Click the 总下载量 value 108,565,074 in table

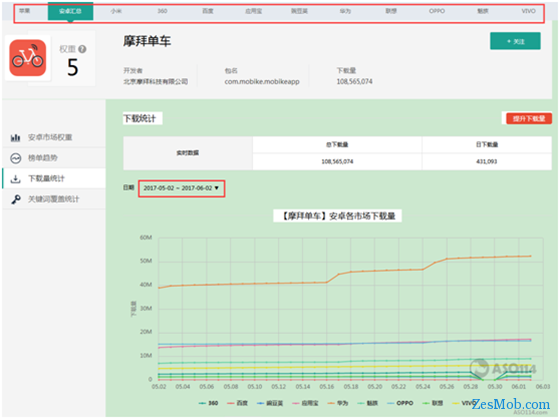tap(337, 162)
